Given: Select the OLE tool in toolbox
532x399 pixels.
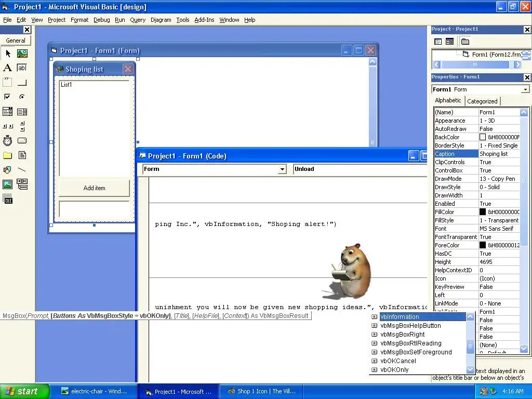Looking at the screenshot, I should (7, 199).
